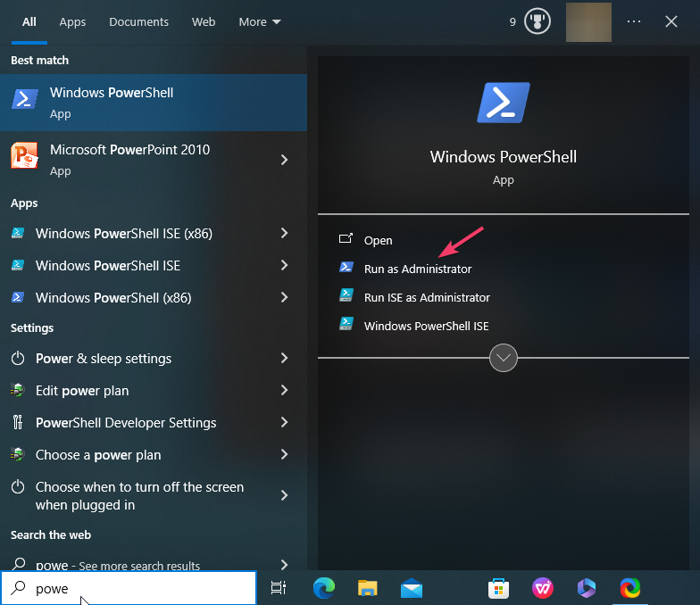Click the Windows PowerShell ISE (x86) icon
The image size is (700, 605).
pyautogui.click(x=18, y=233)
